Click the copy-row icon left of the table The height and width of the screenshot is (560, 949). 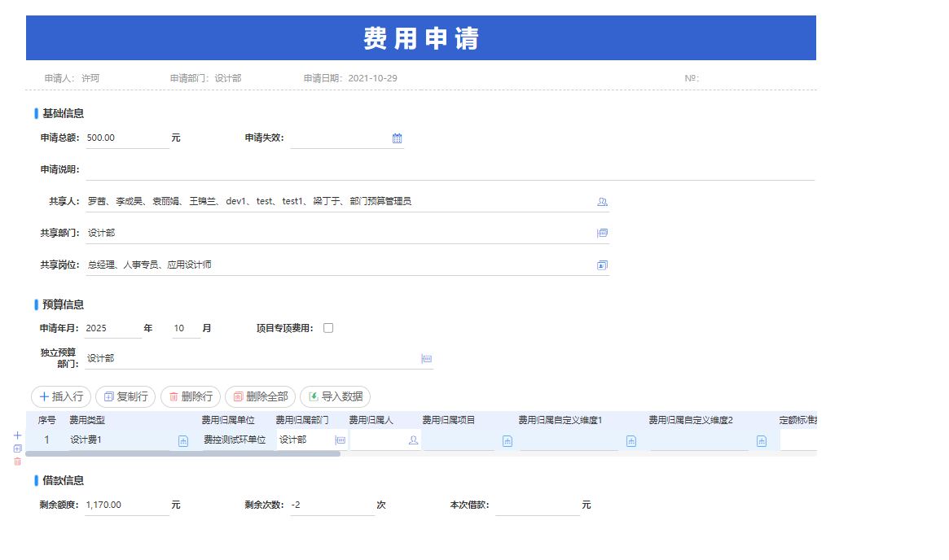coord(18,448)
